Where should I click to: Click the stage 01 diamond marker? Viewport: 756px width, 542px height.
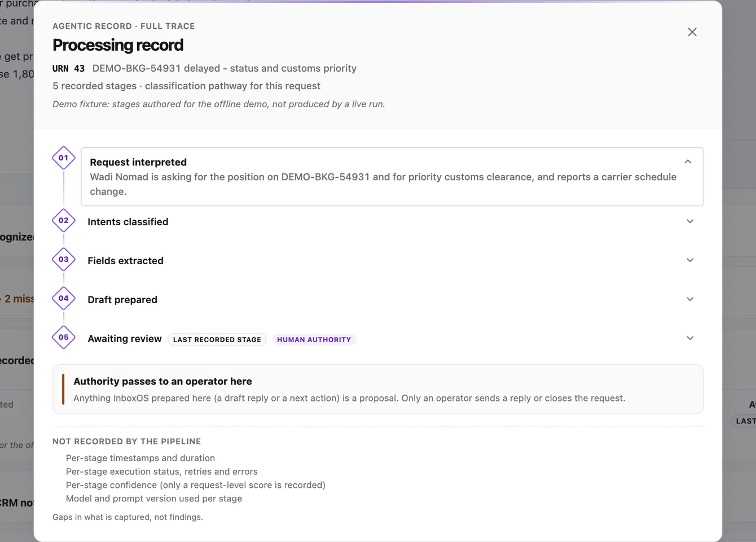[64, 158]
